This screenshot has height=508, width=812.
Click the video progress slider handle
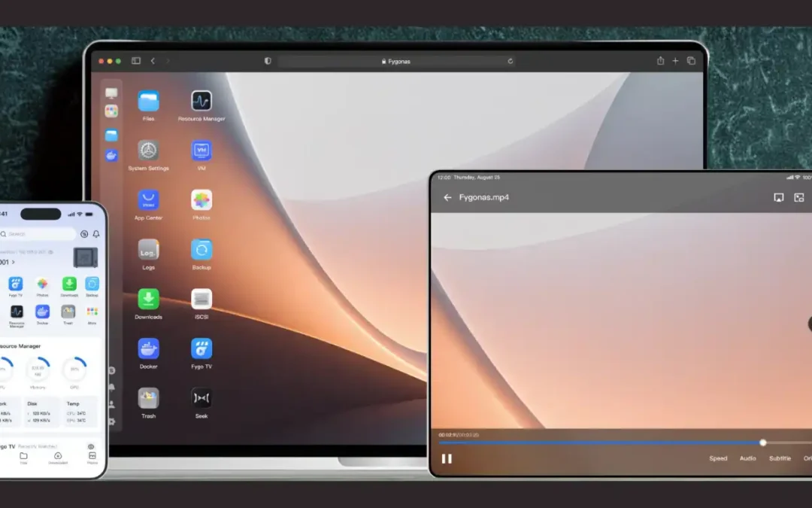pyautogui.click(x=763, y=443)
